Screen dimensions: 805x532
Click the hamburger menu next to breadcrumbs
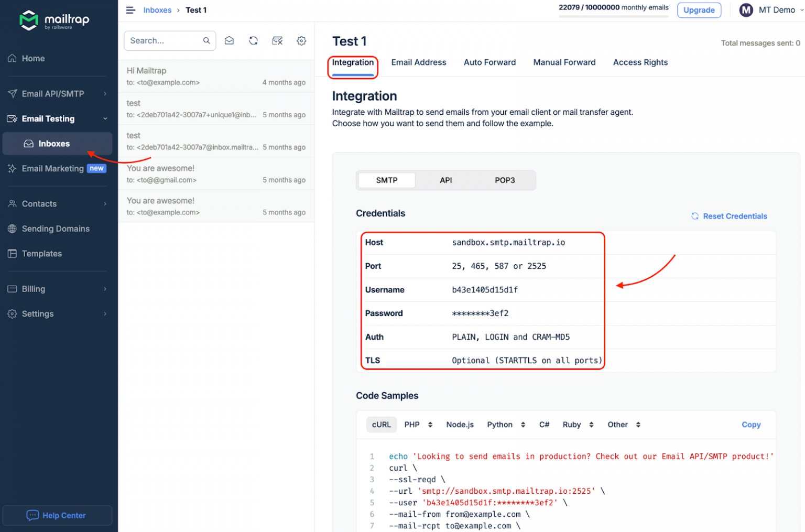click(x=130, y=10)
